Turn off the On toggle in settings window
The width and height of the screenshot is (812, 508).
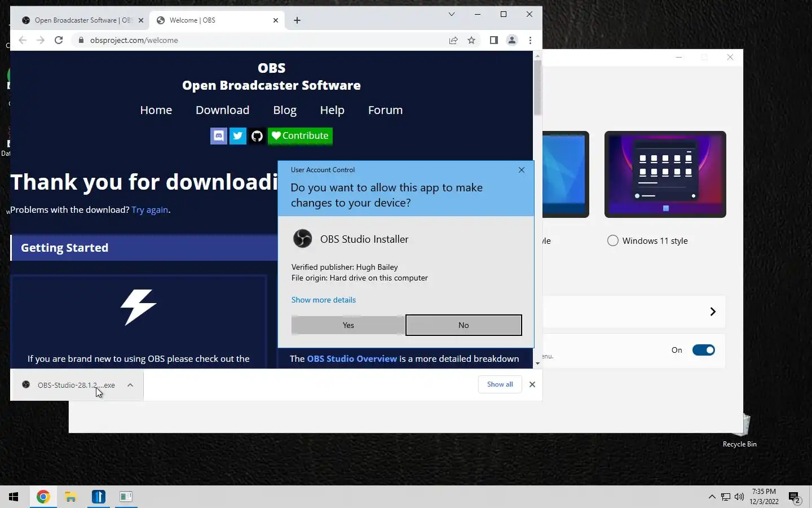(704, 350)
